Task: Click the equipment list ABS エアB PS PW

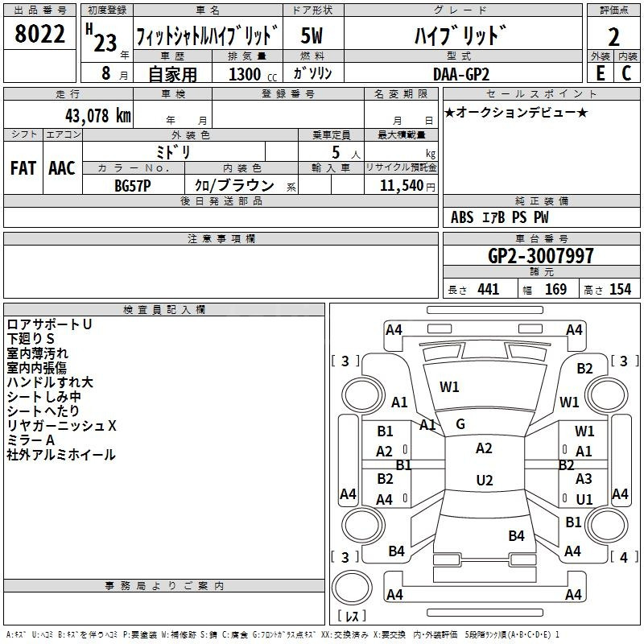Action: point(499,217)
